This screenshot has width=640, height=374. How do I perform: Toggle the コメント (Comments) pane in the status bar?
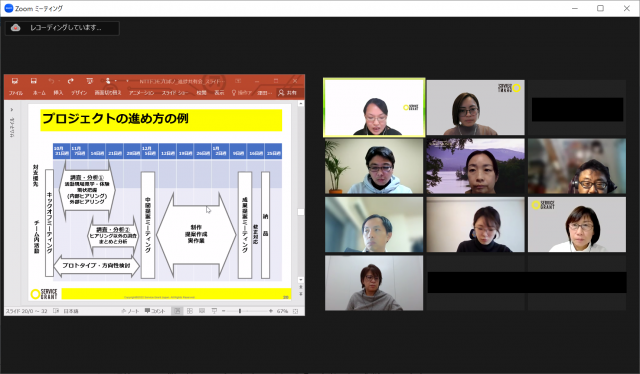click(155, 311)
